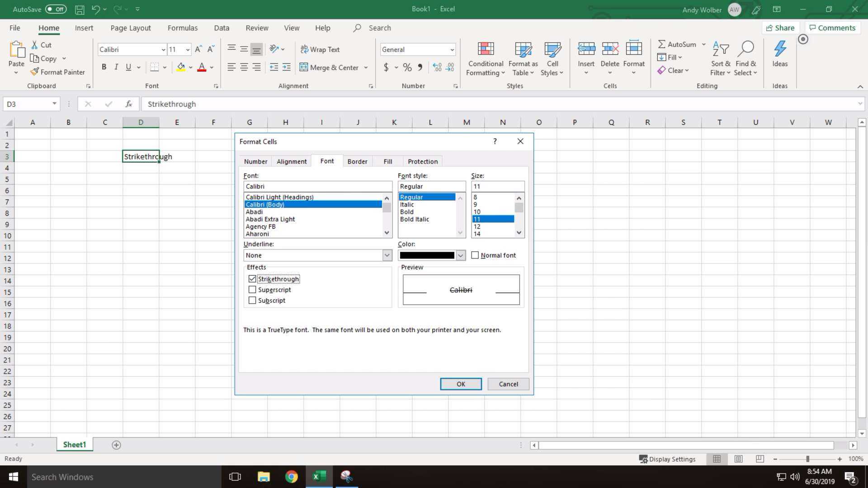Click Cancel in Format Cells dialog
The image size is (868, 488).
point(509,384)
